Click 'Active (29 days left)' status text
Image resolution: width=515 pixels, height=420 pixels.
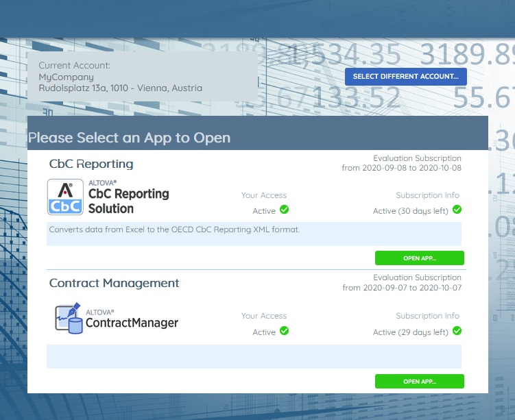click(x=411, y=332)
